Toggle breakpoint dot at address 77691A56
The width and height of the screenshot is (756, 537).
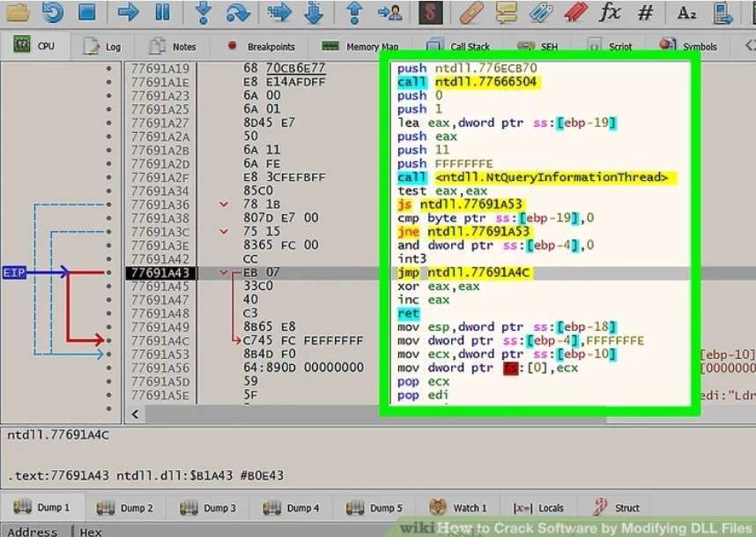pyautogui.click(x=109, y=368)
